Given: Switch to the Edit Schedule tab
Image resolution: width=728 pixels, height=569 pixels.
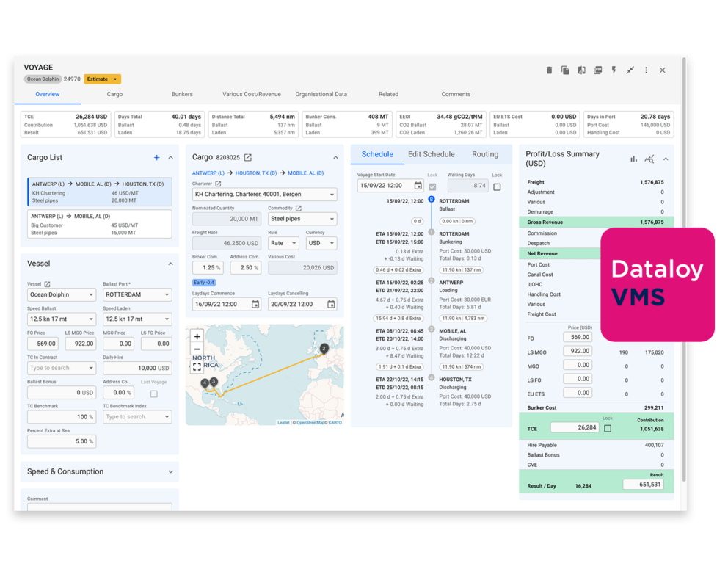Looking at the screenshot, I should pyautogui.click(x=431, y=154).
